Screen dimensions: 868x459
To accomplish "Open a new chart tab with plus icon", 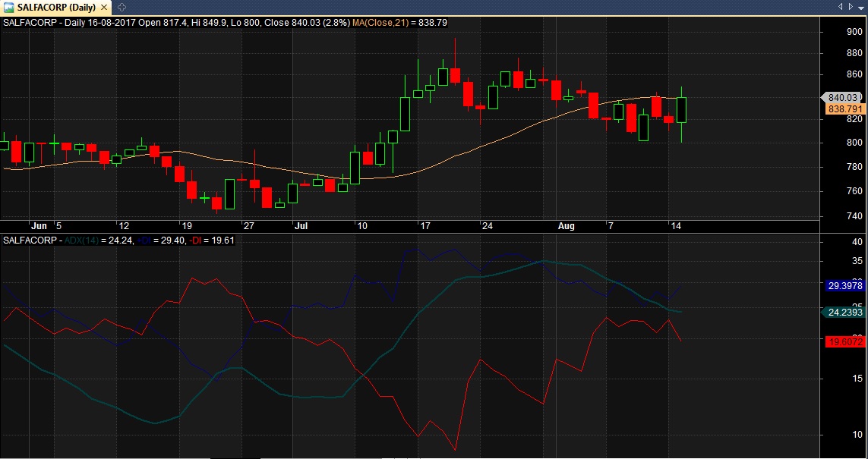I will (122, 7).
